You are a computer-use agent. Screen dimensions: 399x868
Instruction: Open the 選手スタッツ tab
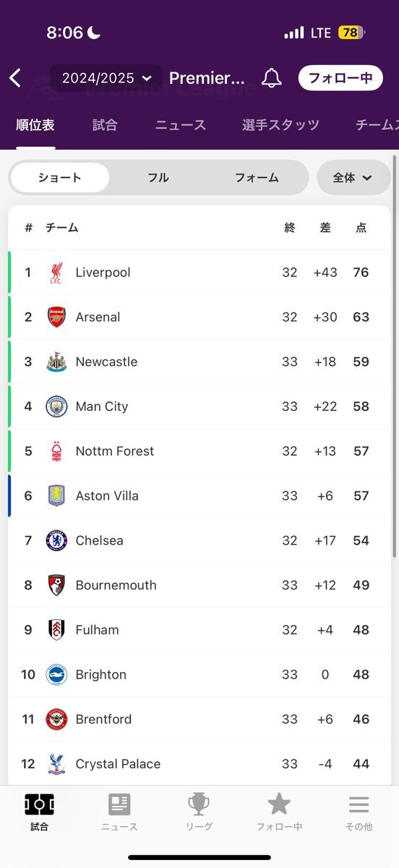(280, 125)
